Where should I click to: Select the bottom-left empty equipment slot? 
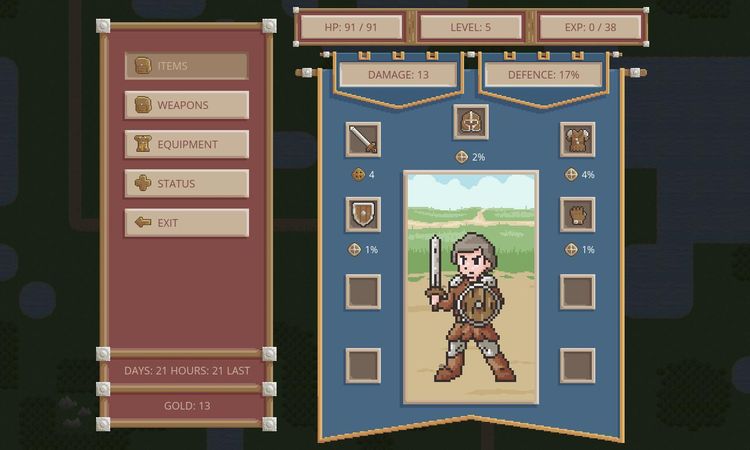[362, 364]
